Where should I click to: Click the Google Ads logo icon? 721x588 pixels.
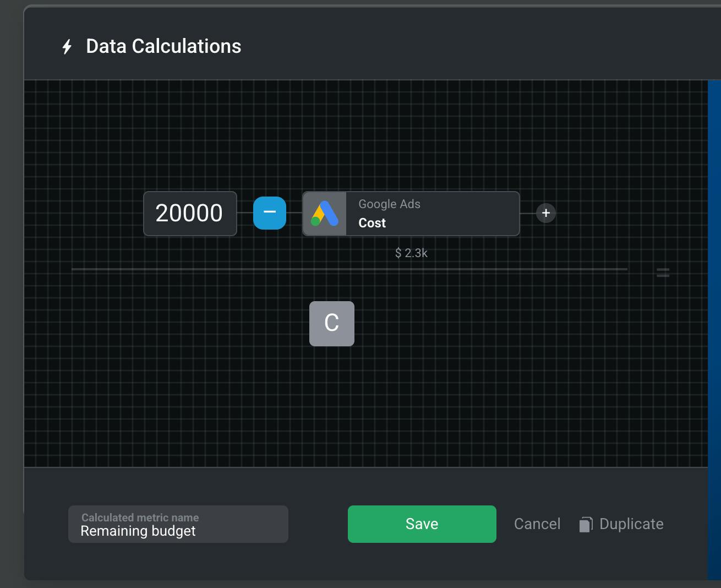[x=325, y=214]
